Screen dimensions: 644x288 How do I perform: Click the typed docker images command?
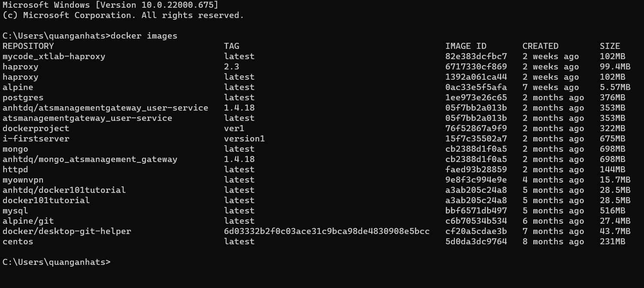pos(144,36)
